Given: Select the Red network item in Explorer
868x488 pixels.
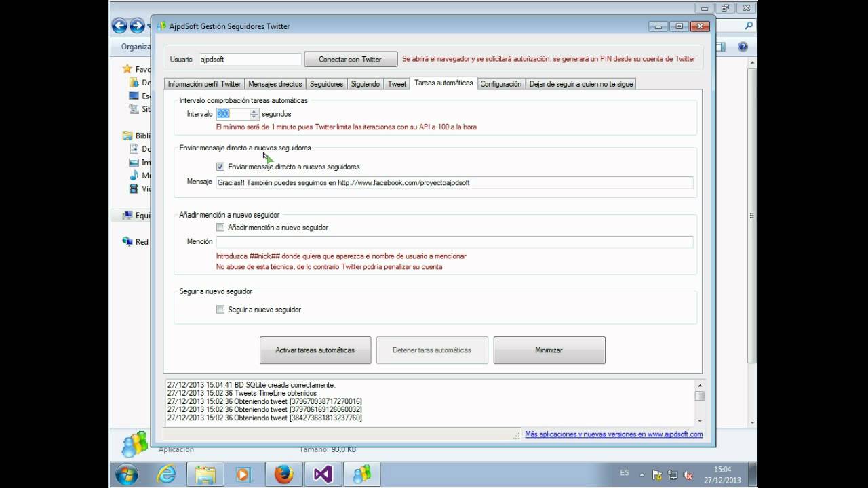Looking at the screenshot, I should [x=135, y=241].
